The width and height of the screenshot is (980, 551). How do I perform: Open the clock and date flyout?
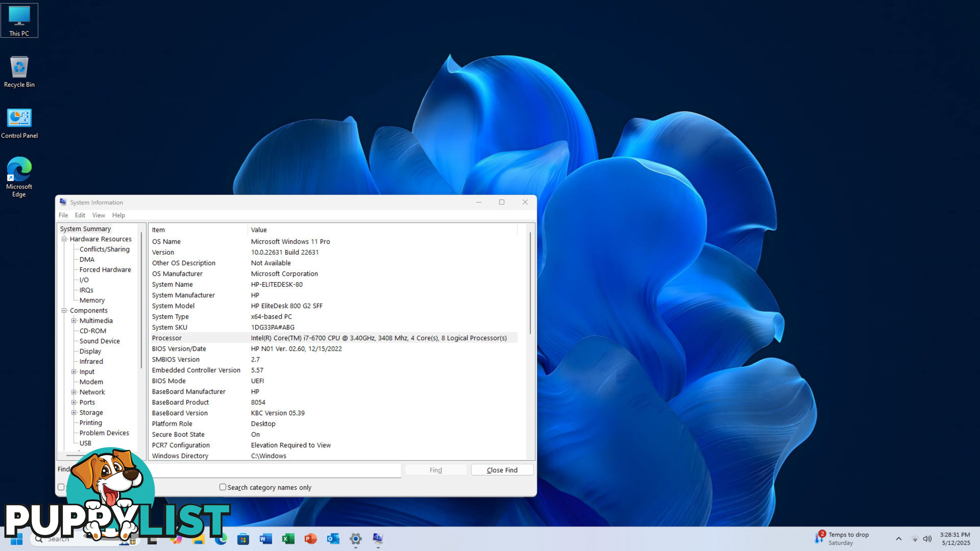[x=955, y=539]
